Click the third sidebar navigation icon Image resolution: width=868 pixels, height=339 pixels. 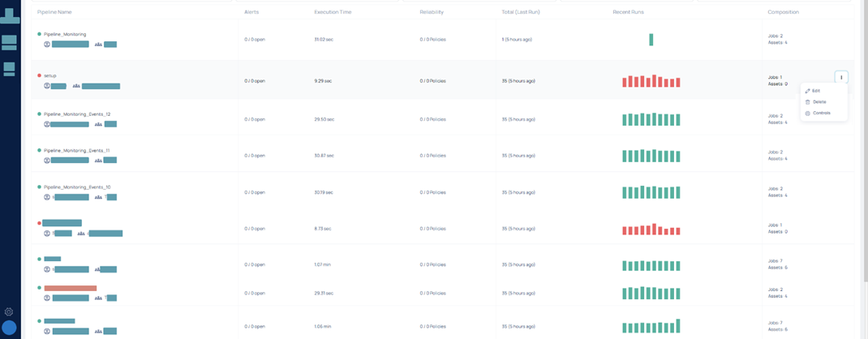tap(9, 69)
